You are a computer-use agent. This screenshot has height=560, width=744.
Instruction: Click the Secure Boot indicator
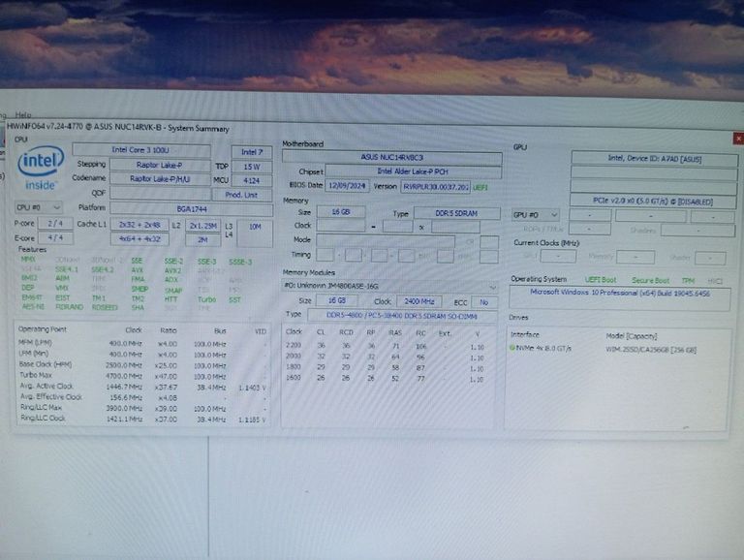649,280
